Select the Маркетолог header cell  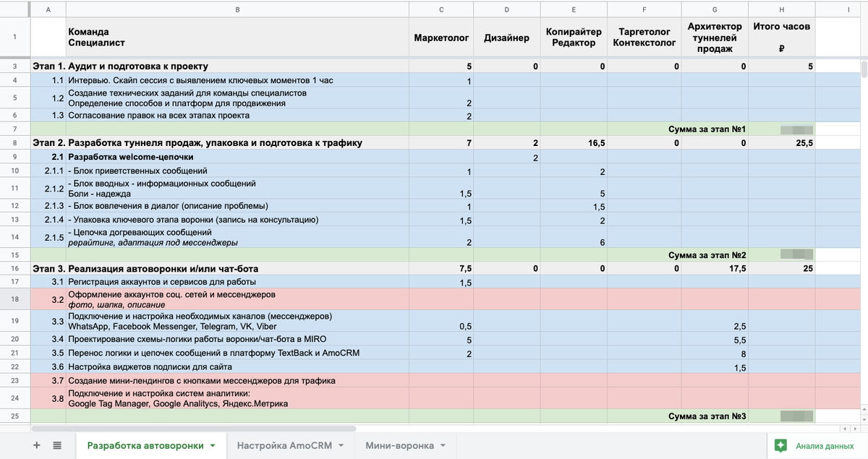click(x=441, y=36)
